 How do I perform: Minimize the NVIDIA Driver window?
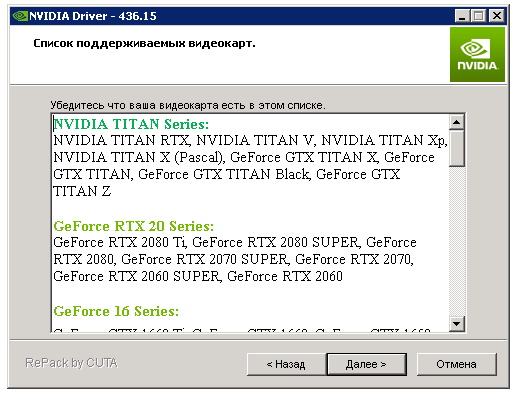(462, 16)
